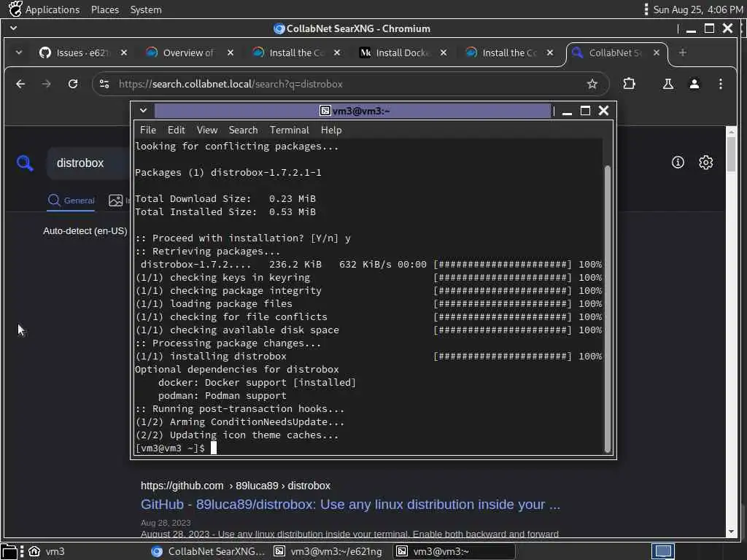
Task: Open the Auto-detect (en-US) language selector
Action: click(x=85, y=231)
